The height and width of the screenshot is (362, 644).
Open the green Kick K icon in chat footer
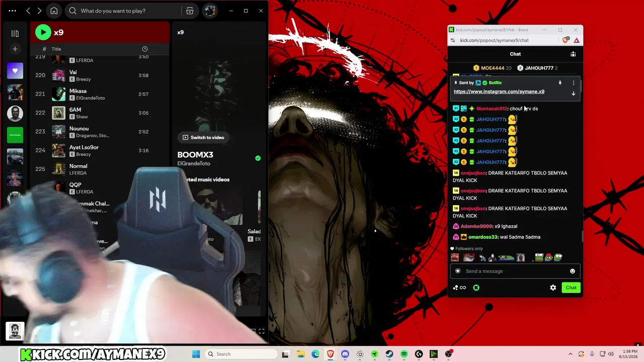click(x=476, y=288)
